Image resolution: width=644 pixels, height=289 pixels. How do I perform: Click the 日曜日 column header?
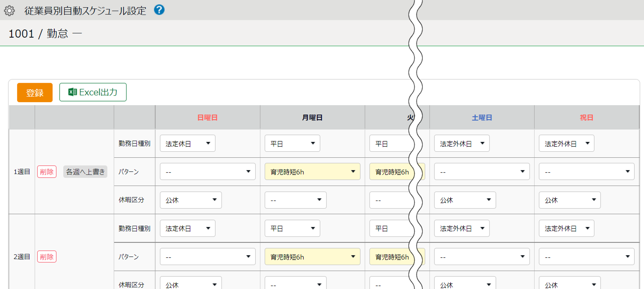(207, 118)
